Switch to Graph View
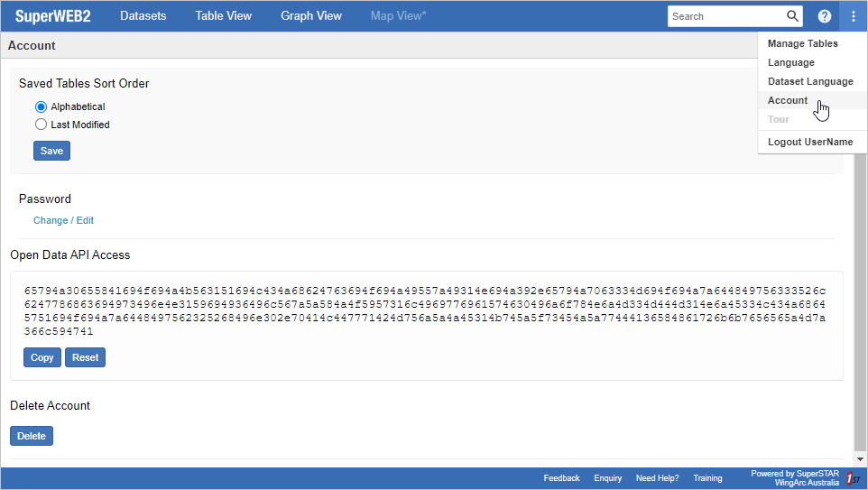This screenshot has height=490, width=868. [x=311, y=16]
